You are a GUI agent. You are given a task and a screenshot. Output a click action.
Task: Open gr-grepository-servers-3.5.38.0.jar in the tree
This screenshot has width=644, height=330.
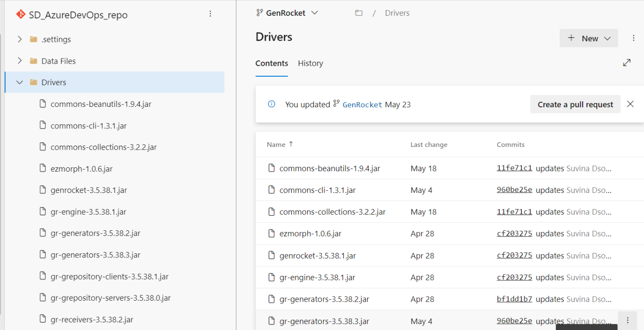click(x=110, y=298)
